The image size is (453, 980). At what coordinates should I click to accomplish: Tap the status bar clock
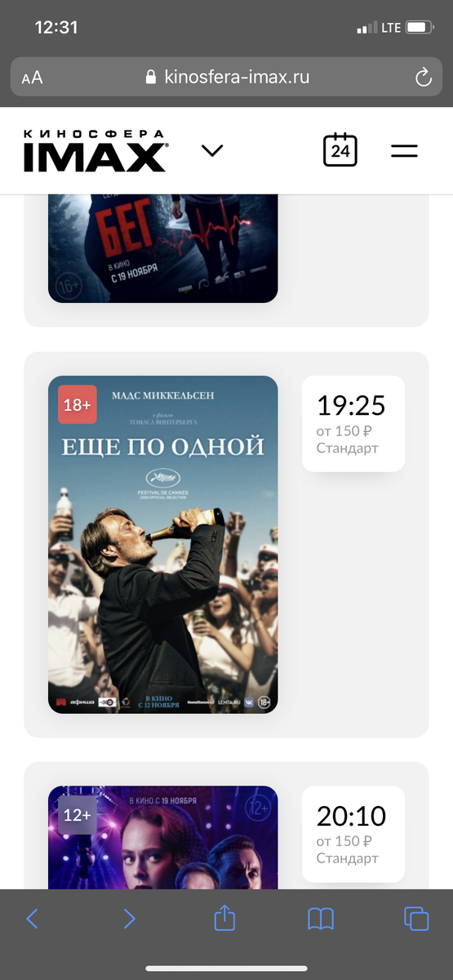(56, 28)
